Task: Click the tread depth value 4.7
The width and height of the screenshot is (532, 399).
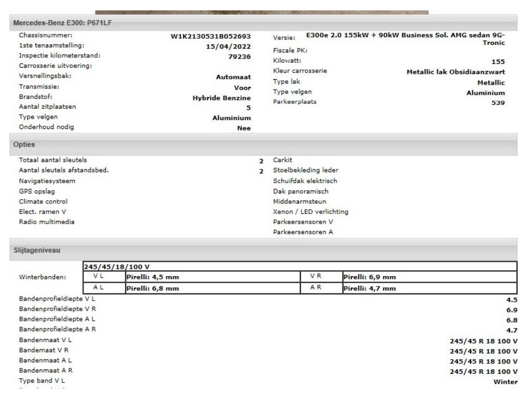Action: coord(512,331)
